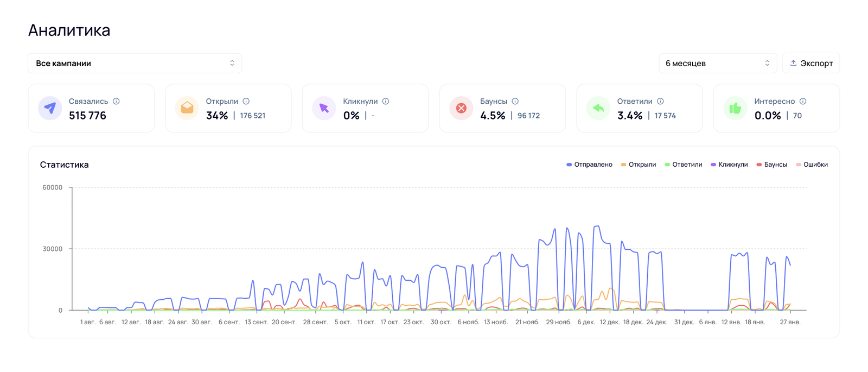This screenshot has height=372, width=868.
Task: Click the 3.4% replied percentage
Action: [x=630, y=115]
